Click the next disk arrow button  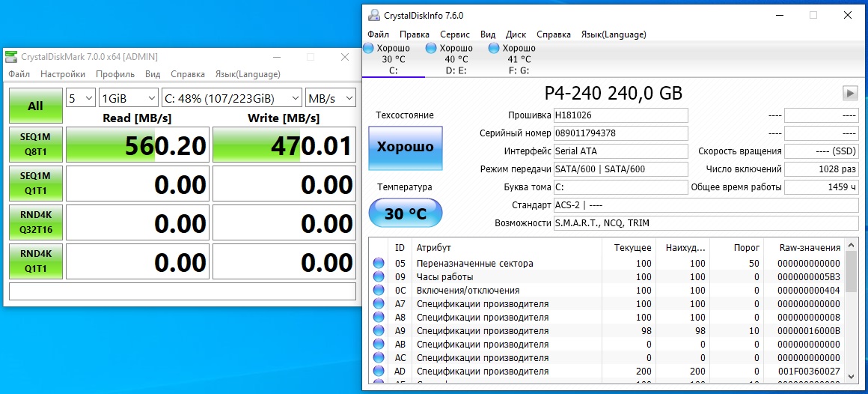(x=850, y=93)
